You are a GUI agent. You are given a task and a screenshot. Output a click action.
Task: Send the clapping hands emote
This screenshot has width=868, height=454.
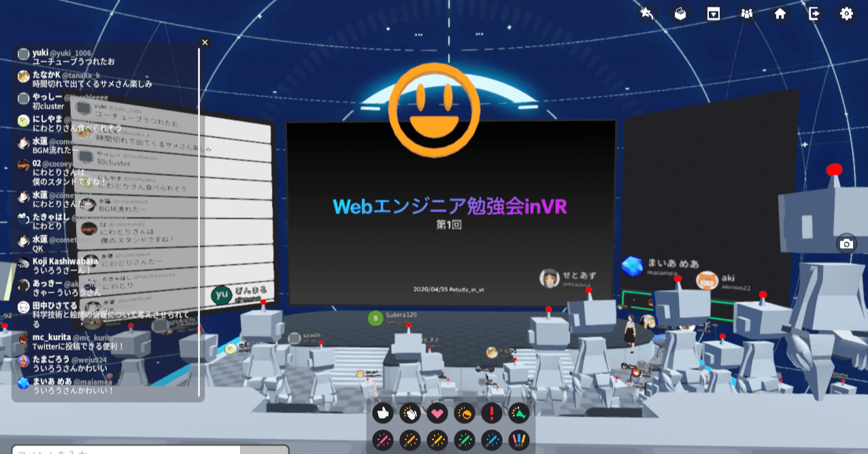click(410, 412)
